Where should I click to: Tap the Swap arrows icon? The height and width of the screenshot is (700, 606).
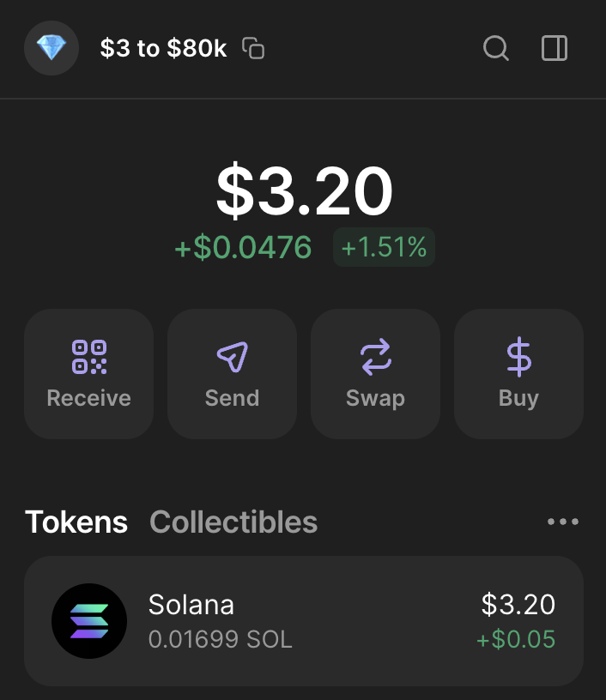click(x=376, y=357)
